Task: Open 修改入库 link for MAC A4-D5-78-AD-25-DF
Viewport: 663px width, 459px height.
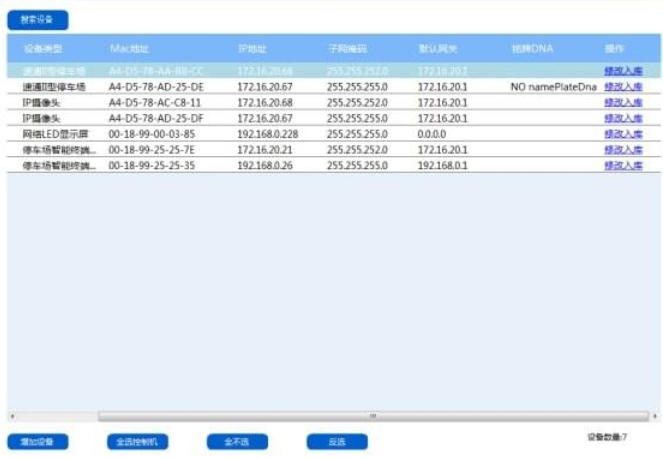Action: coord(623,118)
